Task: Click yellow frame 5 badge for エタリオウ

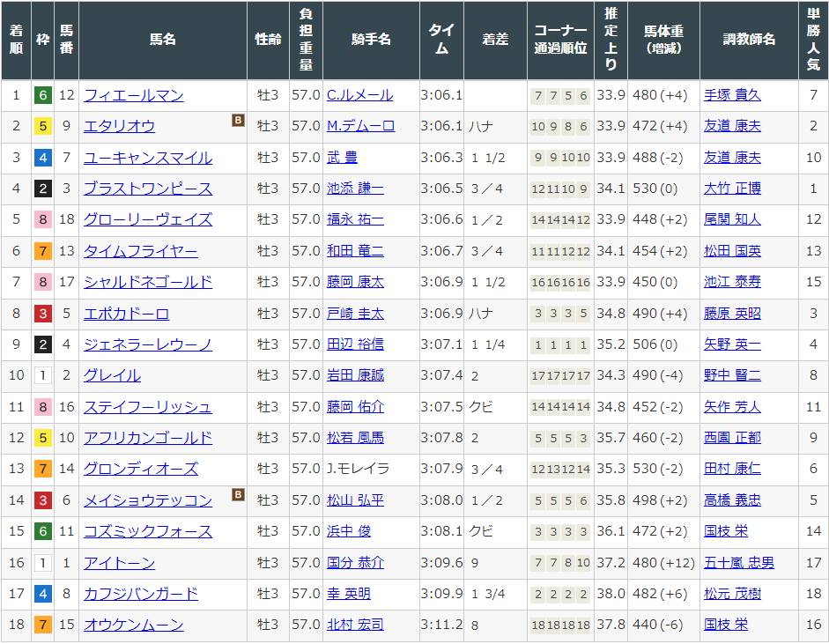Action: (x=43, y=126)
